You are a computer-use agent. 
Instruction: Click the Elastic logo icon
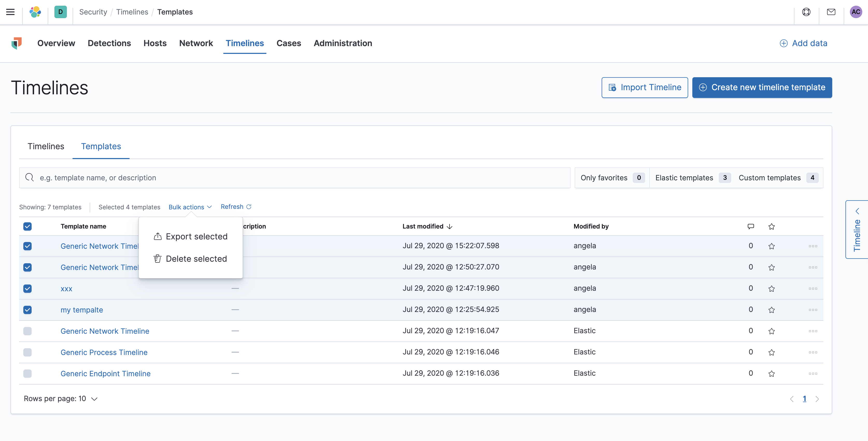(35, 12)
